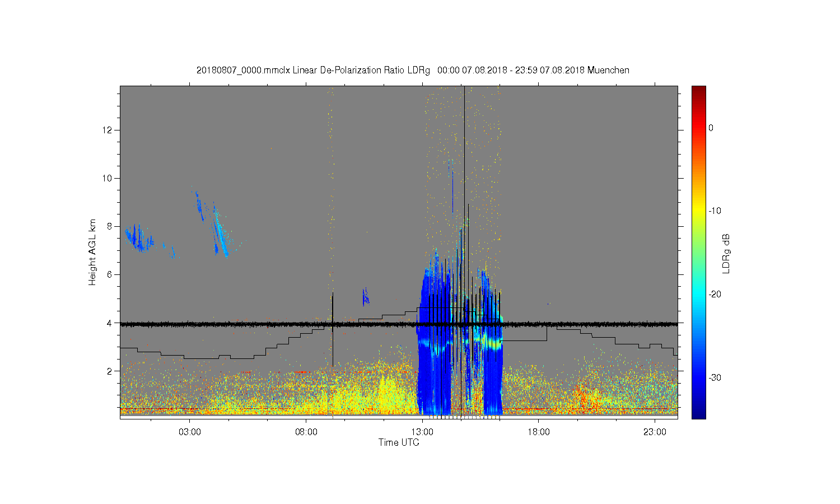Click the 'LDRg dB' colorbar label
The width and height of the screenshot is (840, 504).
[x=726, y=253]
